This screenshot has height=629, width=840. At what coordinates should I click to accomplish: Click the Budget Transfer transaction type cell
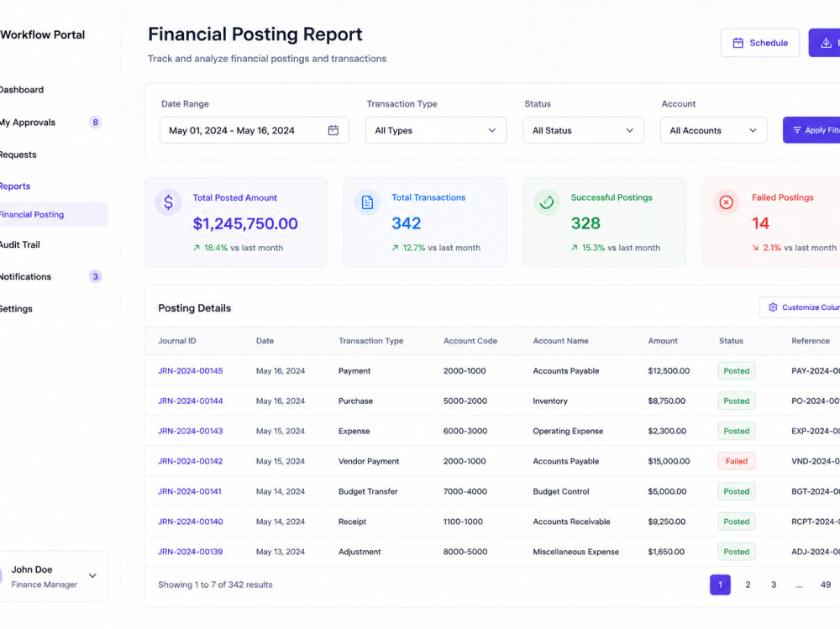(x=368, y=491)
